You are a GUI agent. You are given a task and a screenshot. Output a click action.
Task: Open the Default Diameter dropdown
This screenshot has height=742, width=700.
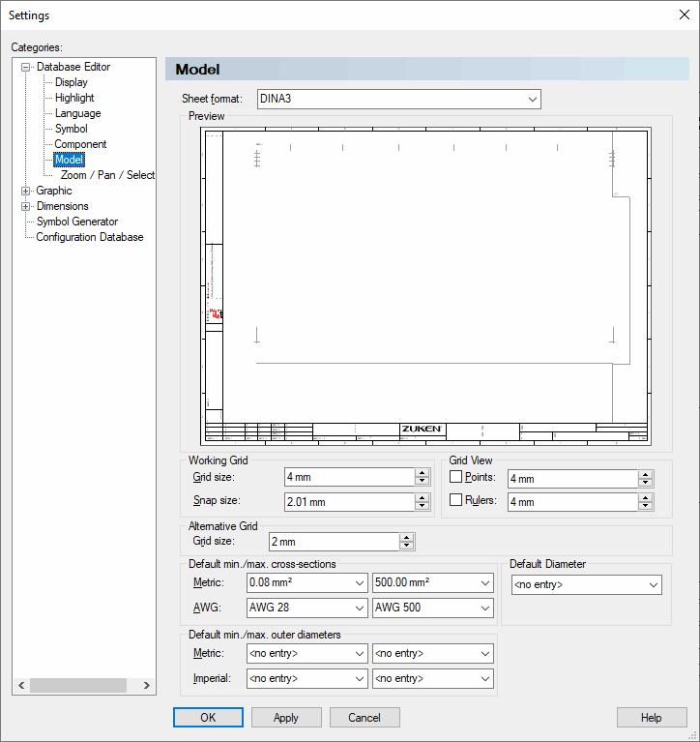(x=586, y=584)
